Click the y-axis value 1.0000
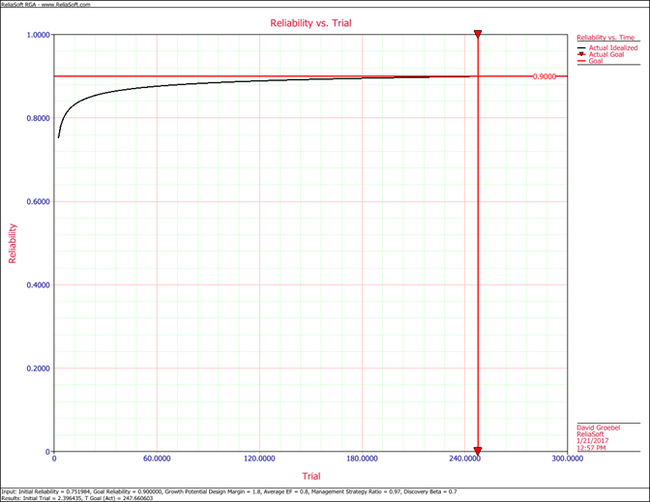This screenshot has height=502, width=650. (38, 35)
